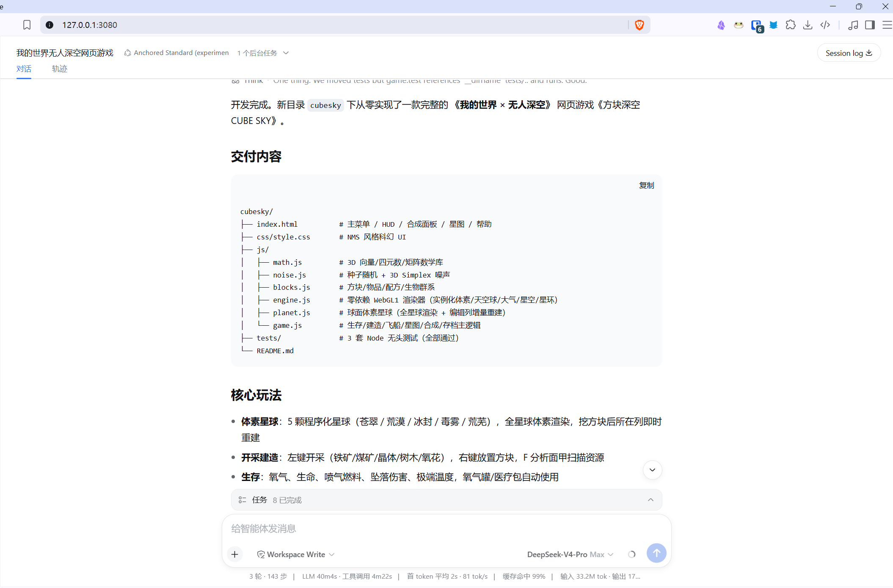Add an attachment with the plus button
This screenshot has width=893, height=588.
coord(235,554)
